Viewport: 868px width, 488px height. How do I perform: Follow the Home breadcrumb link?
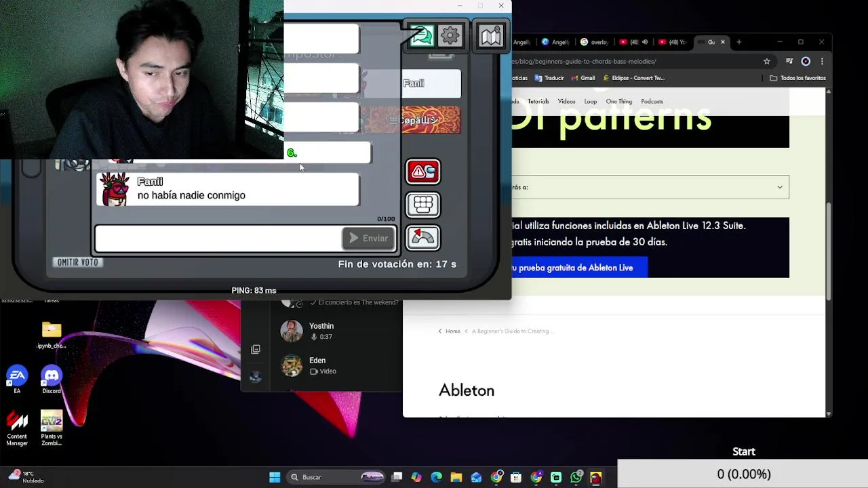pyautogui.click(x=453, y=331)
